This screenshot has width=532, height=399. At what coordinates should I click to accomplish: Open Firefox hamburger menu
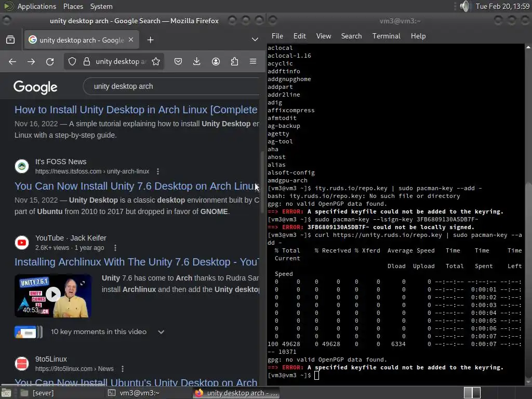point(253,61)
